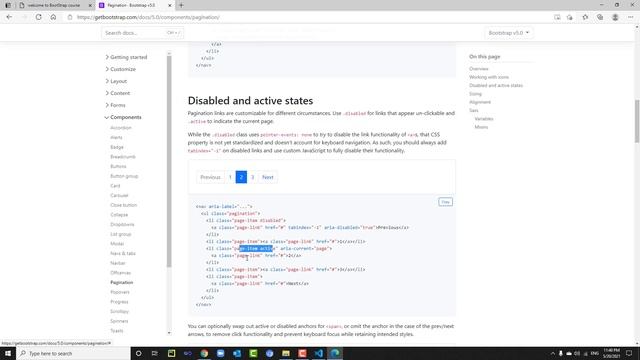
Task: Show hidden system tray icons
Action: coord(553,353)
